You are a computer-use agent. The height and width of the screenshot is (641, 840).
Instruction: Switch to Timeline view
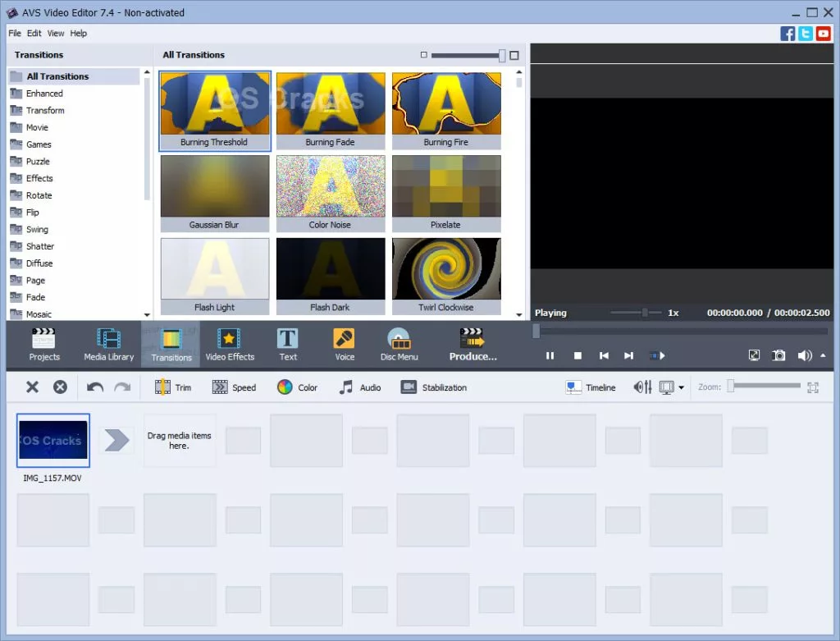591,387
